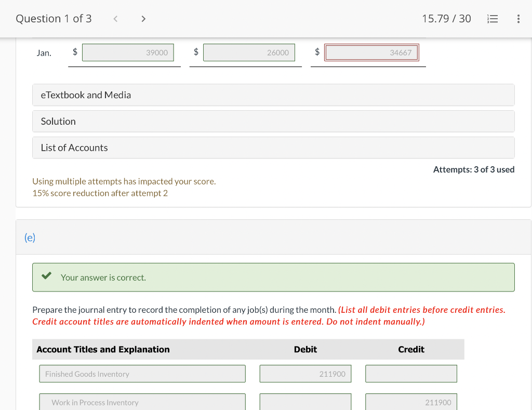The height and width of the screenshot is (410, 532).
Task: Click the 15% score reduction notice
Action: (x=100, y=193)
